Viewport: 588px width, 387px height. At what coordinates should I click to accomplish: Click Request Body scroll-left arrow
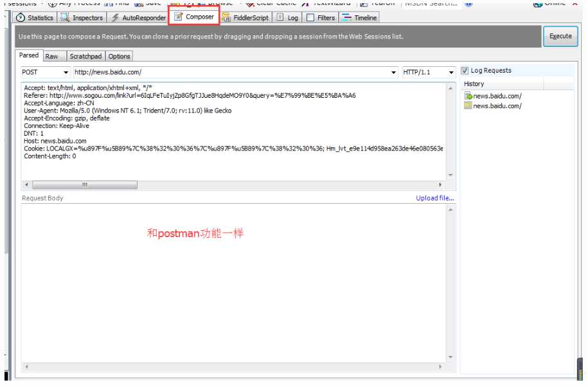(26, 366)
